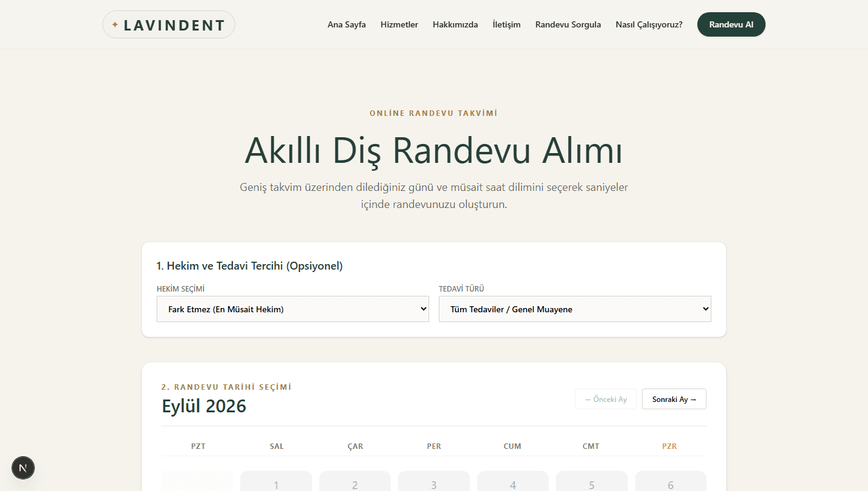
Task: Click the Akıllı Diş Randevu Alımı heading
Action: pos(434,150)
